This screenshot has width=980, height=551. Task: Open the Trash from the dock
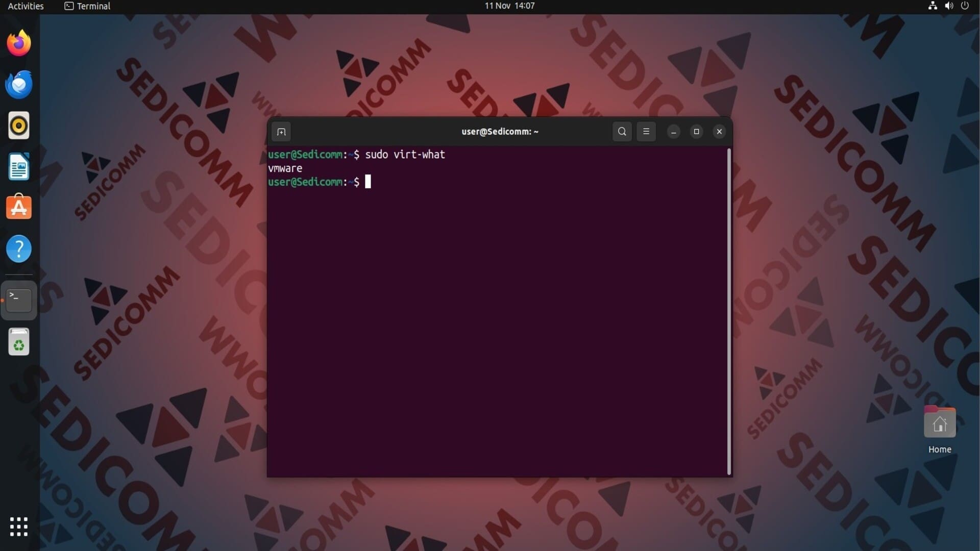pyautogui.click(x=19, y=342)
